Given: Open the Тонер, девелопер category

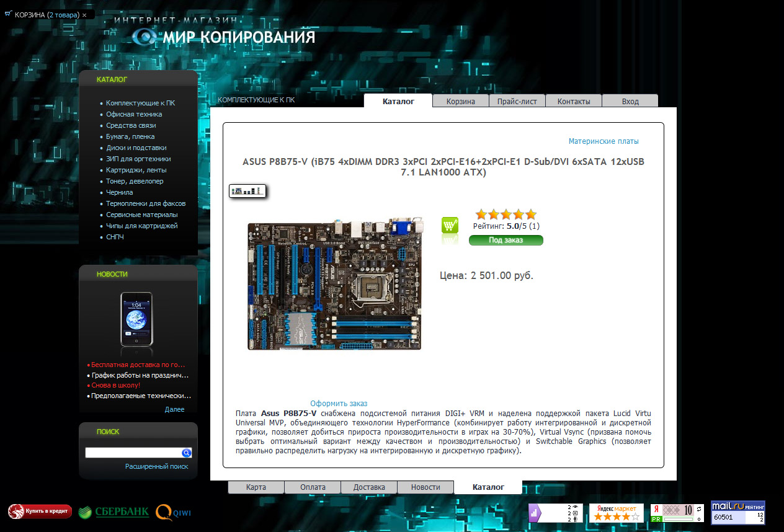Looking at the screenshot, I should 135,181.
